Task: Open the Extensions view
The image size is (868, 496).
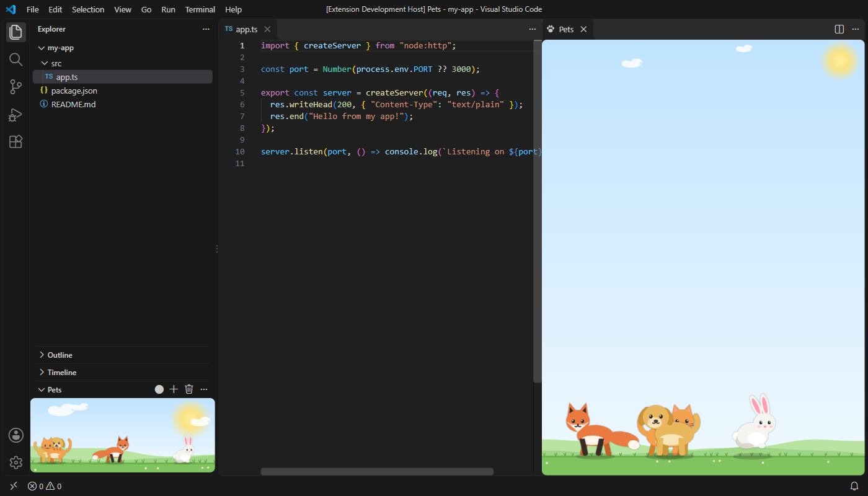Action: tap(16, 142)
